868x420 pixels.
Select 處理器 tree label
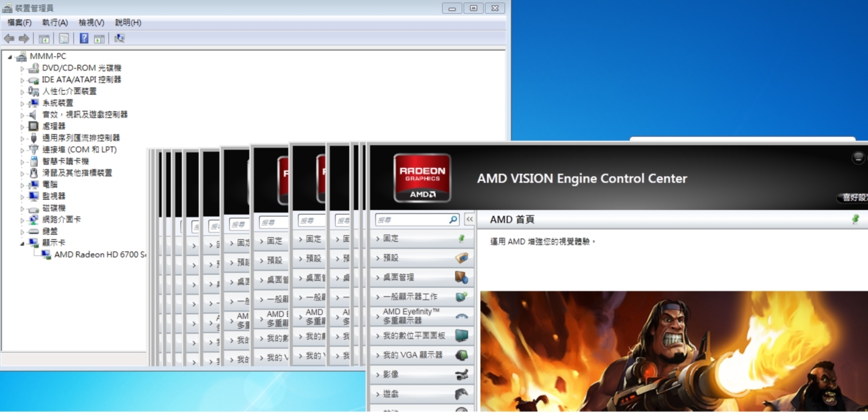pyautogui.click(x=54, y=126)
